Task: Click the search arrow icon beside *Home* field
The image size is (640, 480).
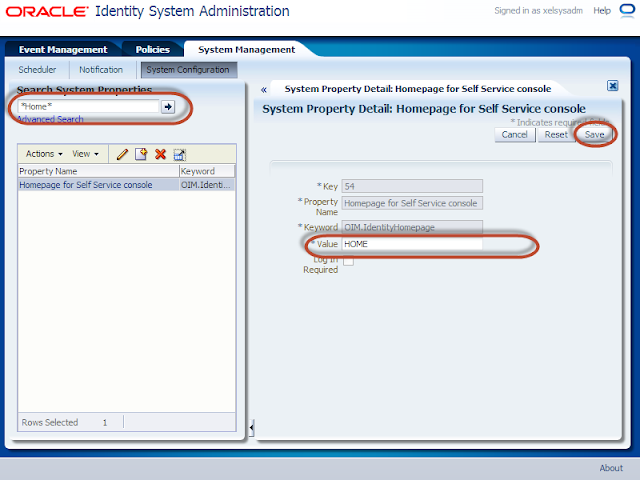Action: (x=168, y=107)
